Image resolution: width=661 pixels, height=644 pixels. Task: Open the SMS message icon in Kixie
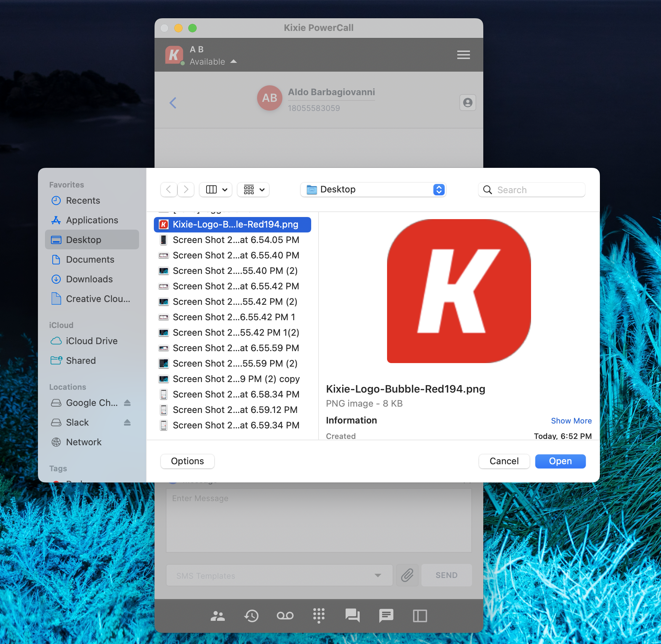[386, 616]
